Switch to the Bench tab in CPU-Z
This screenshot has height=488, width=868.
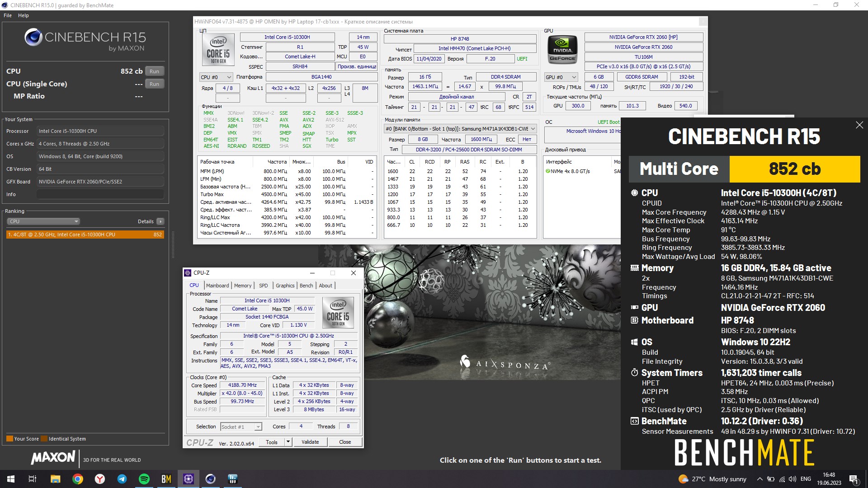point(306,286)
